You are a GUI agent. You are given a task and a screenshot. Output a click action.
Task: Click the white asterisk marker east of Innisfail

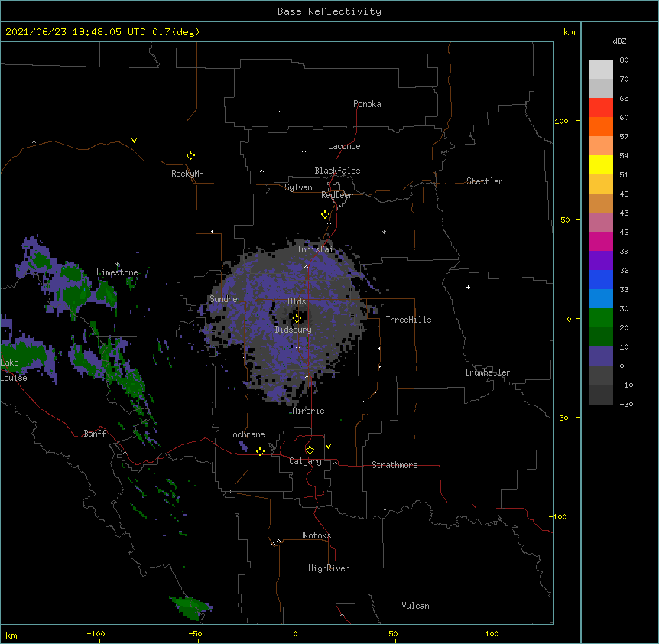(384, 232)
